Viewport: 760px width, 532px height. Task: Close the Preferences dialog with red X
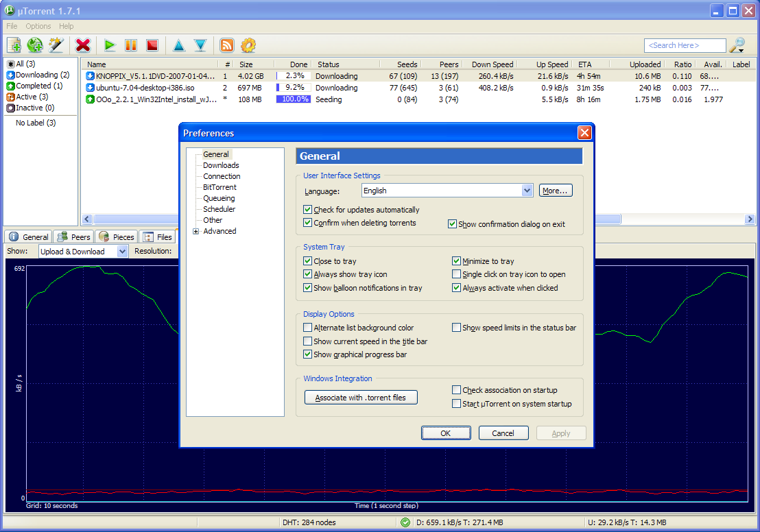pyautogui.click(x=584, y=133)
